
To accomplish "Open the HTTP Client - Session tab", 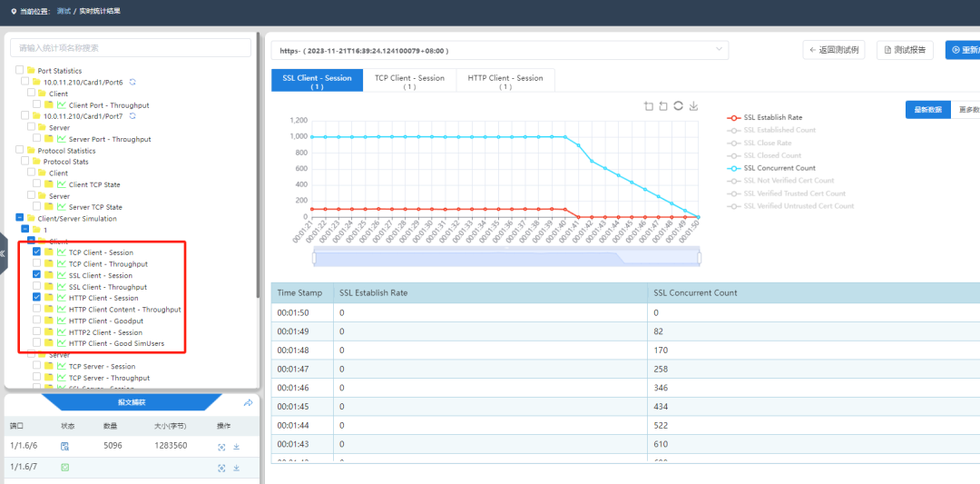I will click(505, 82).
